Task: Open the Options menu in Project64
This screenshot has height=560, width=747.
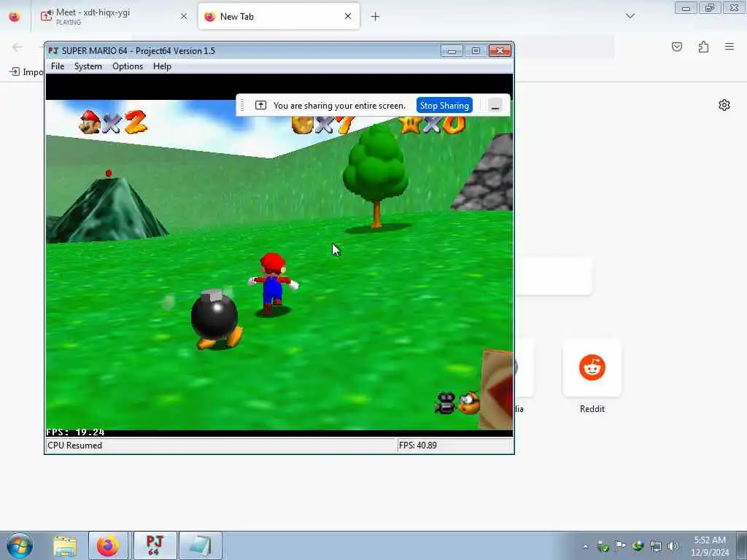Action: (127, 66)
